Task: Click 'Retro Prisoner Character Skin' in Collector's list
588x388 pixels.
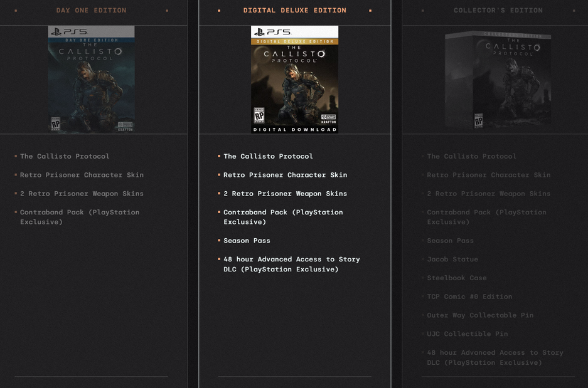Action: [489, 175]
